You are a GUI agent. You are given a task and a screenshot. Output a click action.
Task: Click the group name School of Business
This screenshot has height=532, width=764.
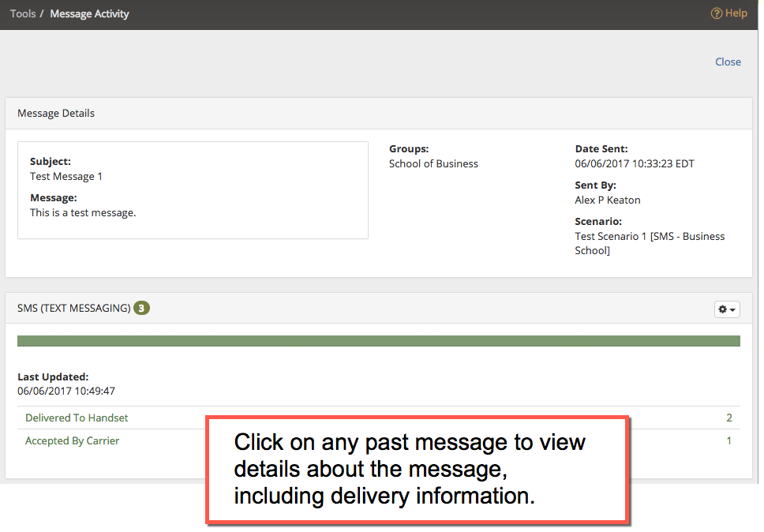(433, 163)
